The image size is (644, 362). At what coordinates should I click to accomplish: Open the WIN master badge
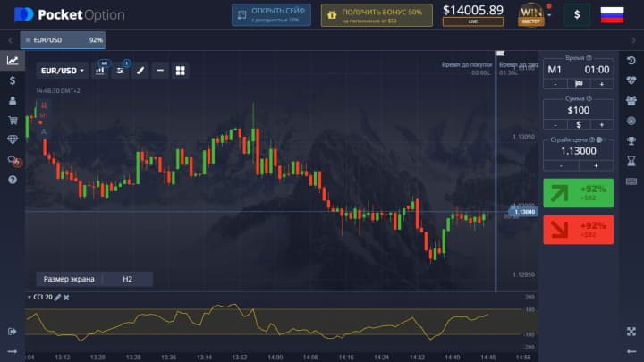pyautogui.click(x=531, y=15)
